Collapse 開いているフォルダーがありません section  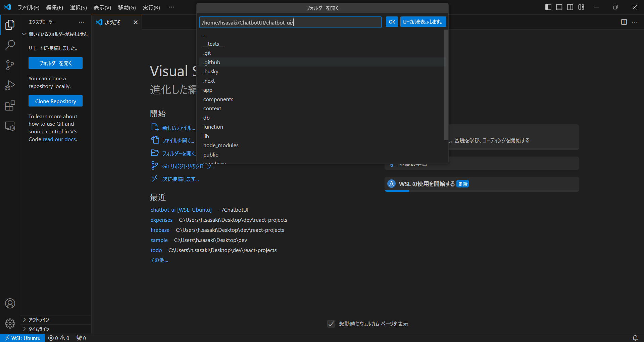[x=55, y=34]
